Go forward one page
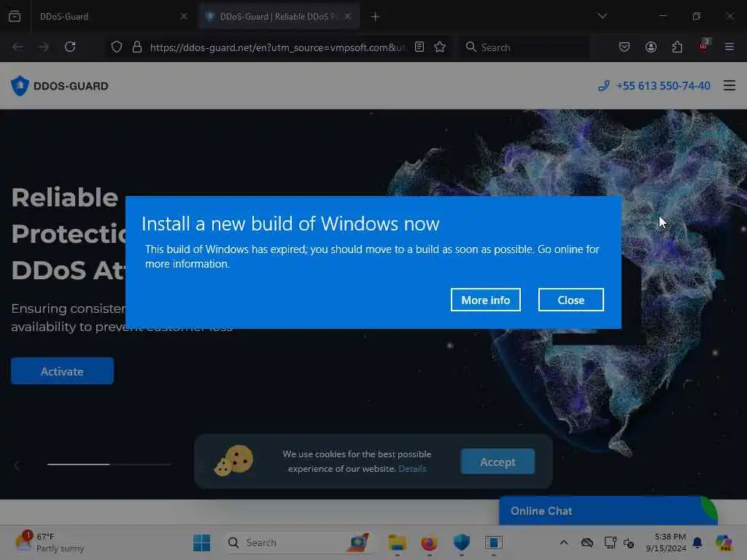Viewport: 747px width, 560px height. [43, 47]
